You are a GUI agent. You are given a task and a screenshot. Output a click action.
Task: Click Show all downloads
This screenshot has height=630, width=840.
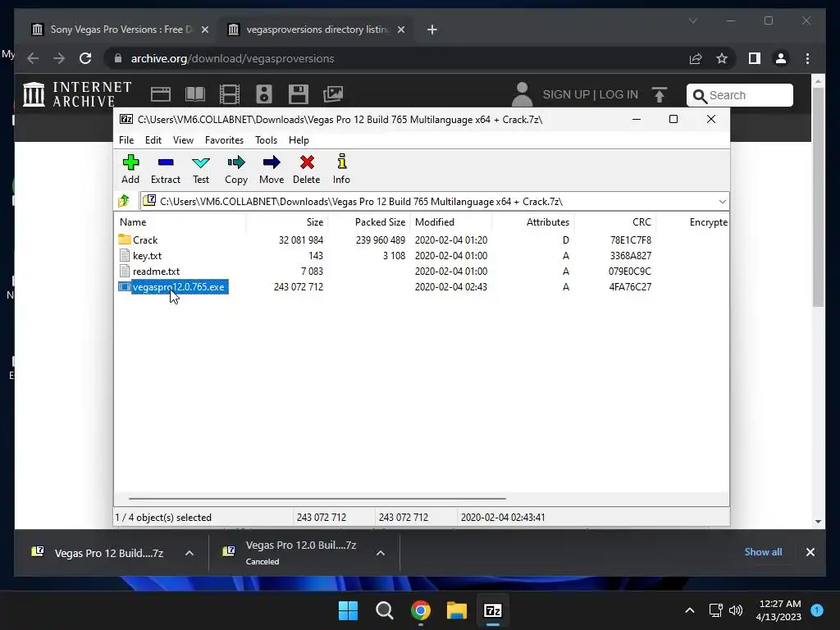click(763, 552)
